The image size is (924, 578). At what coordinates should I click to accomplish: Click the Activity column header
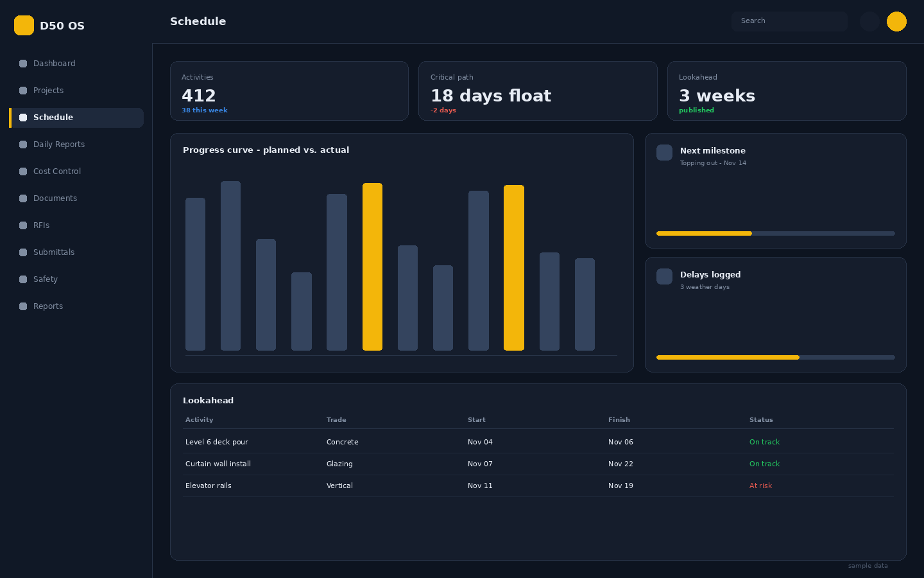click(x=200, y=420)
